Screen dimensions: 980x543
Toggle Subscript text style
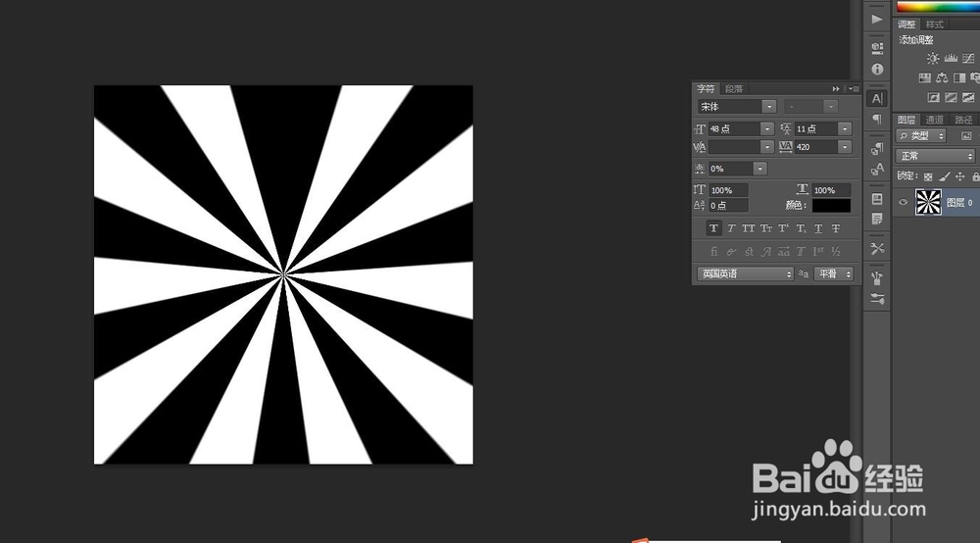(x=801, y=228)
